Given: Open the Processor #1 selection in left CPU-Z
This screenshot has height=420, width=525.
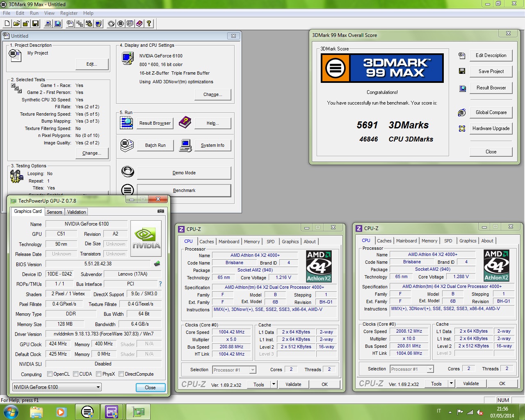Looking at the screenshot, I should [234, 370].
